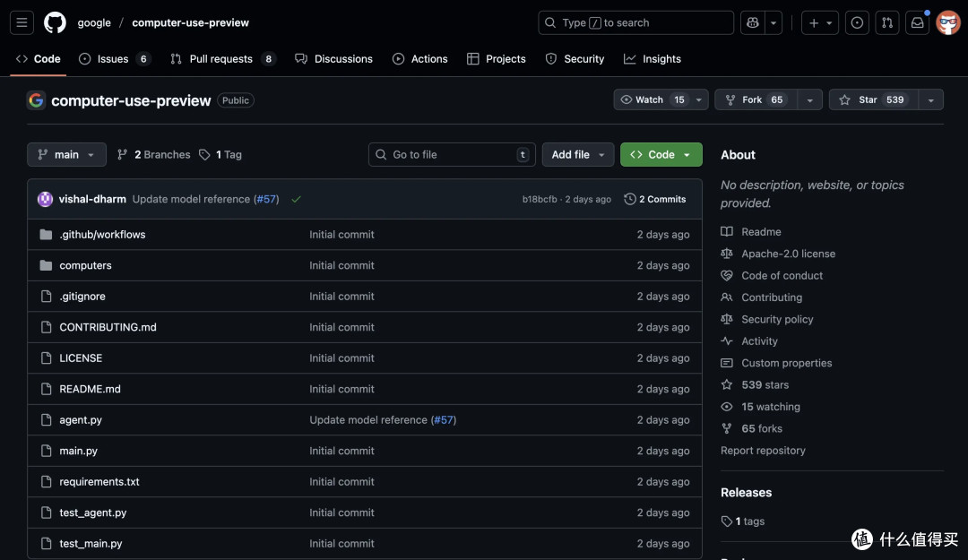Click the GitHub logo home icon
This screenshot has height=560, width=968.
click(55, 22)
